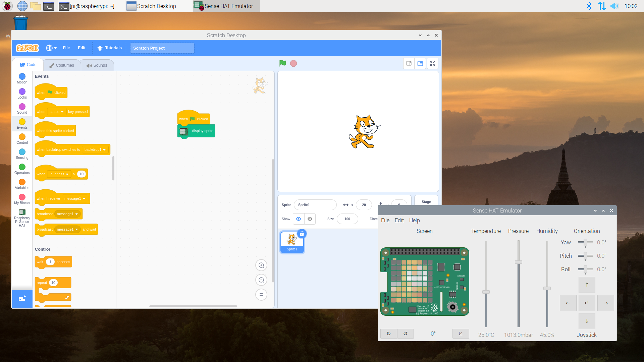Toggle sprite visibility eye icon
The width and height of the screenshot is (644, 362).
(299, 218)
